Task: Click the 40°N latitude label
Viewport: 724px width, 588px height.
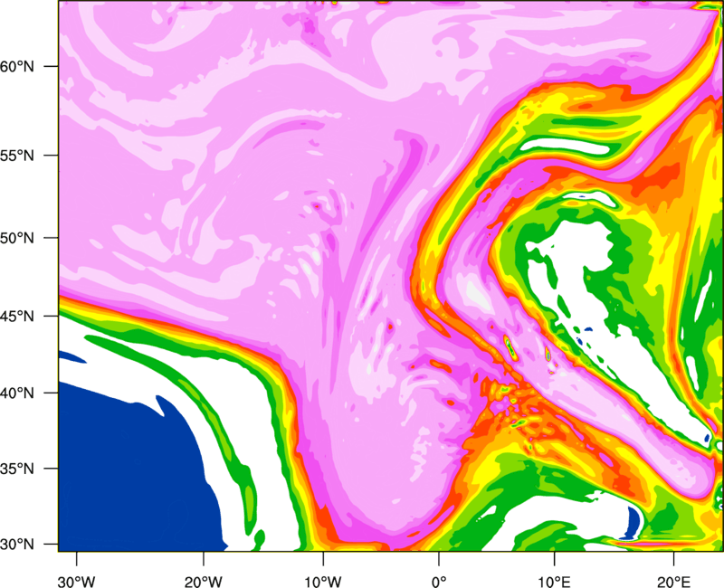Action: coord(17,393)
